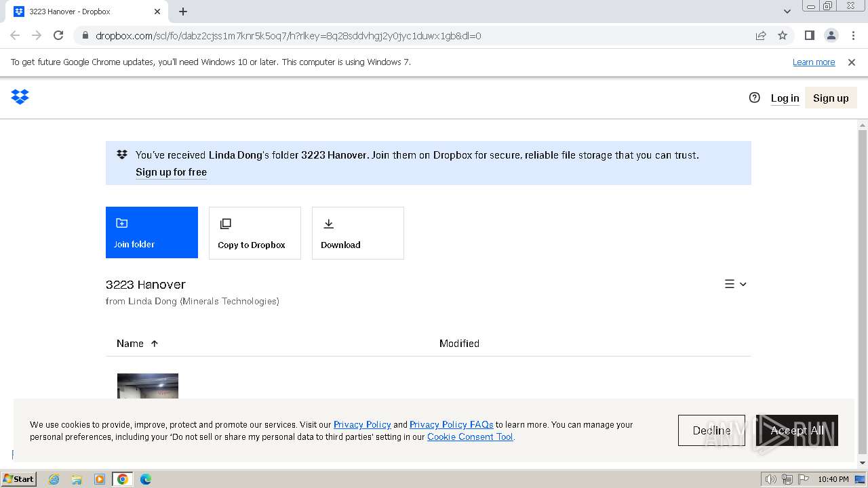
Task: Accept All cookies
Action: coord(797,430)
